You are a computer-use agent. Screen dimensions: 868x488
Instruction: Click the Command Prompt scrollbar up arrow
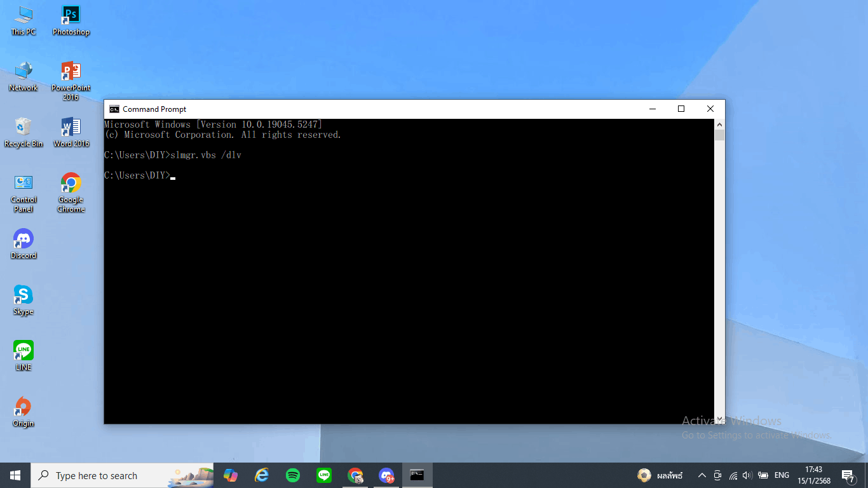pyautogui.click(x=719, y=125)
